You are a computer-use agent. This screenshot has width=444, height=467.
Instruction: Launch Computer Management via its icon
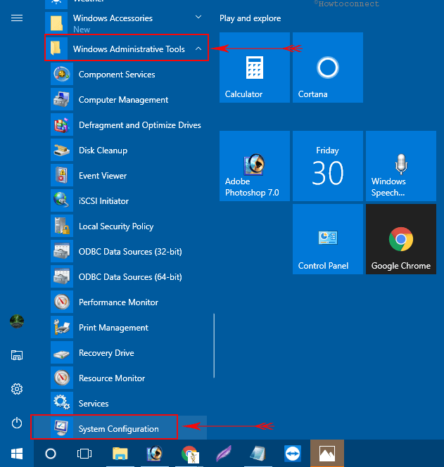pos(62,100)
